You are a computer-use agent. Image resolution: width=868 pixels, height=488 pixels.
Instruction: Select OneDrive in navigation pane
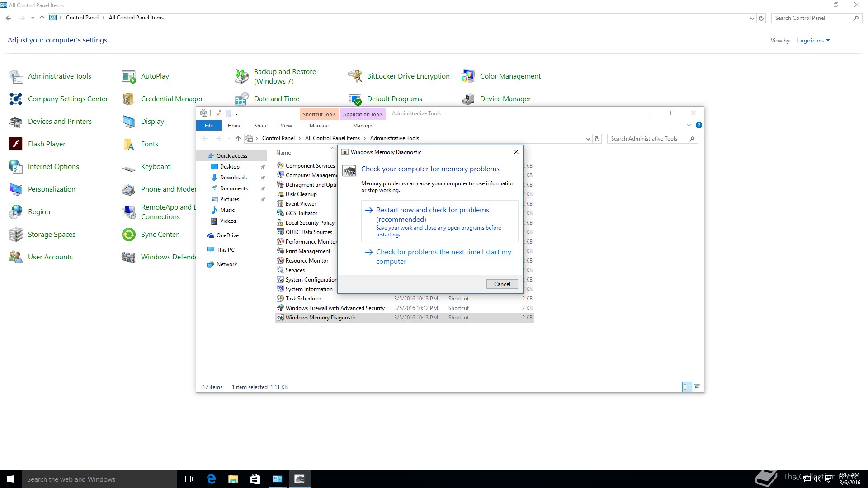227,235
